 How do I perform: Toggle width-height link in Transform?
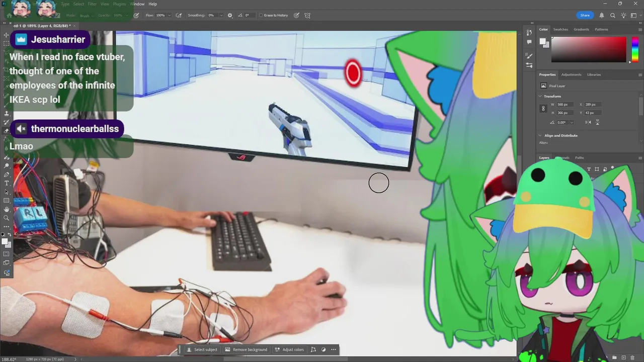pos(543,108)
